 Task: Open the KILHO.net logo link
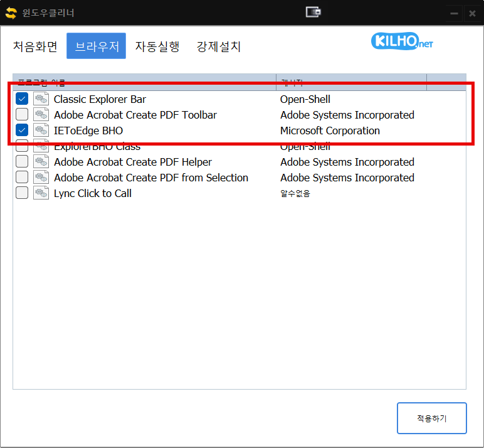[x=402, y=41]
